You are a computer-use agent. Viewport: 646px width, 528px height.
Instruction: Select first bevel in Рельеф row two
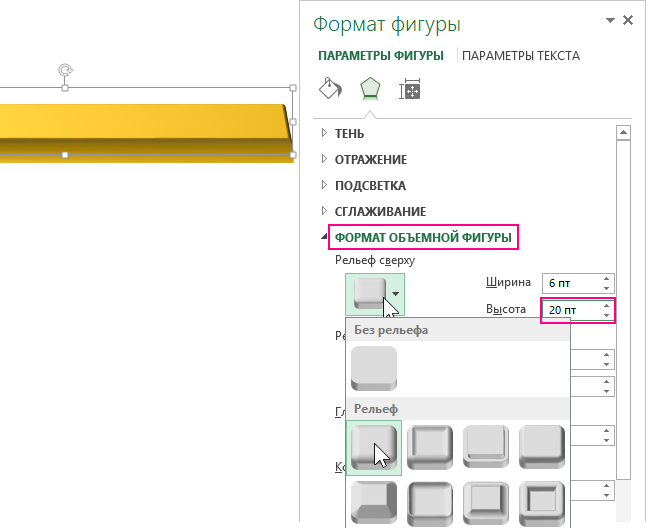point(374,504)
